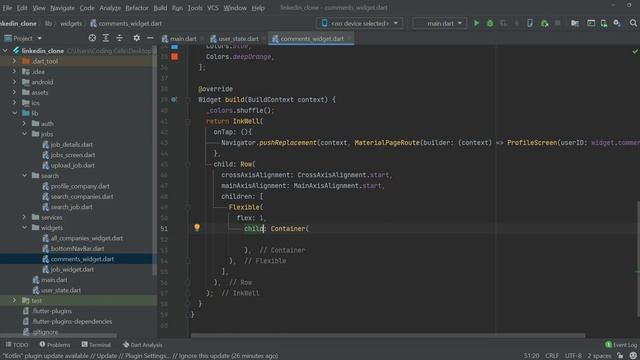Click the editor horizontal scrollbar

[x=388, y=336]
